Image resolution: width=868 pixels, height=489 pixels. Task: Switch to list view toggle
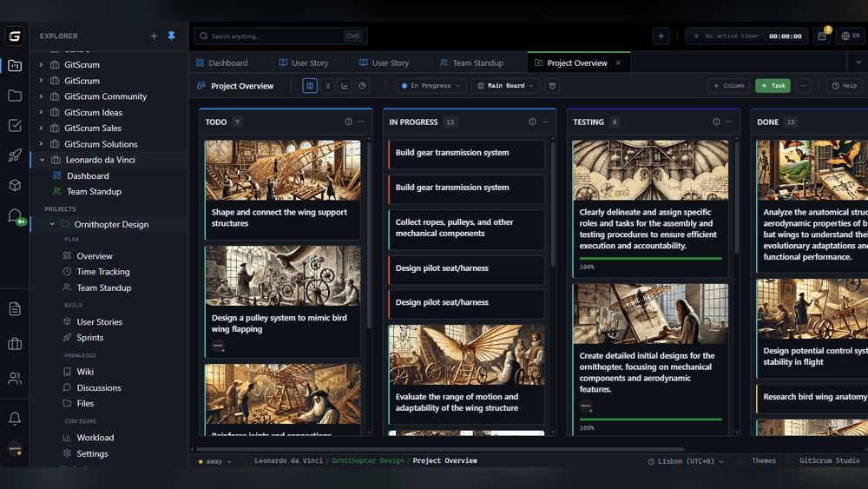(x=327, y=86)
